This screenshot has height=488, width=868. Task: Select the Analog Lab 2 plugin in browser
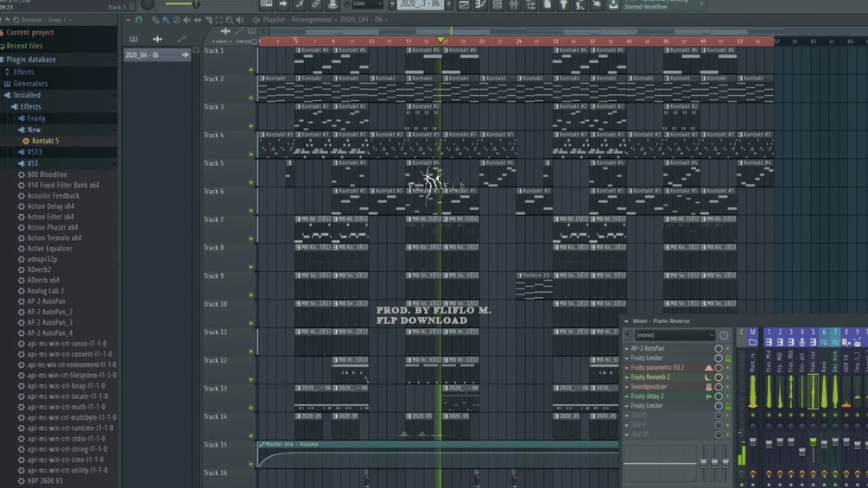[x=46, y=291]
